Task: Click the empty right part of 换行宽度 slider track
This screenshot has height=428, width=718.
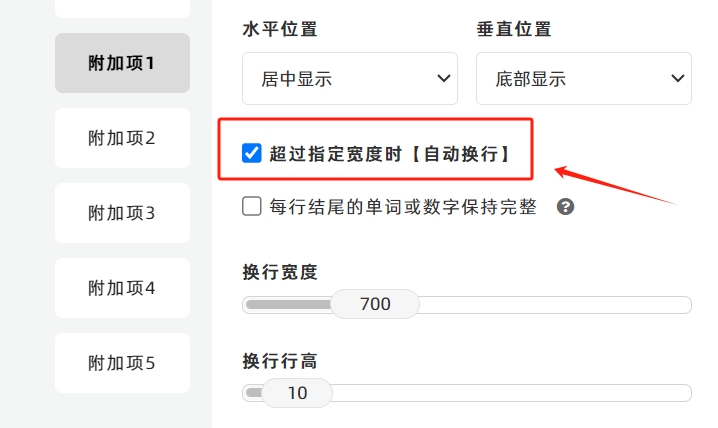Action: pyautogui.click(x=555, y=305)
